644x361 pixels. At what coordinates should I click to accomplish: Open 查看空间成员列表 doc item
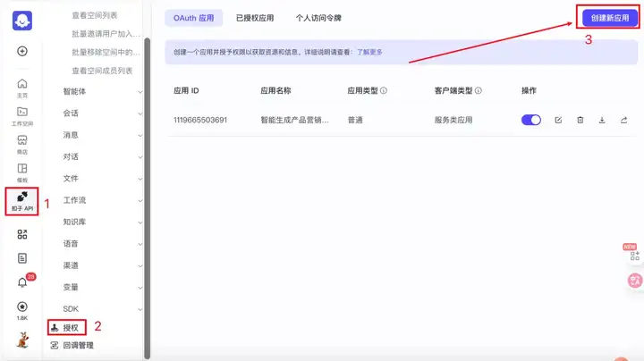click(102, 71)
